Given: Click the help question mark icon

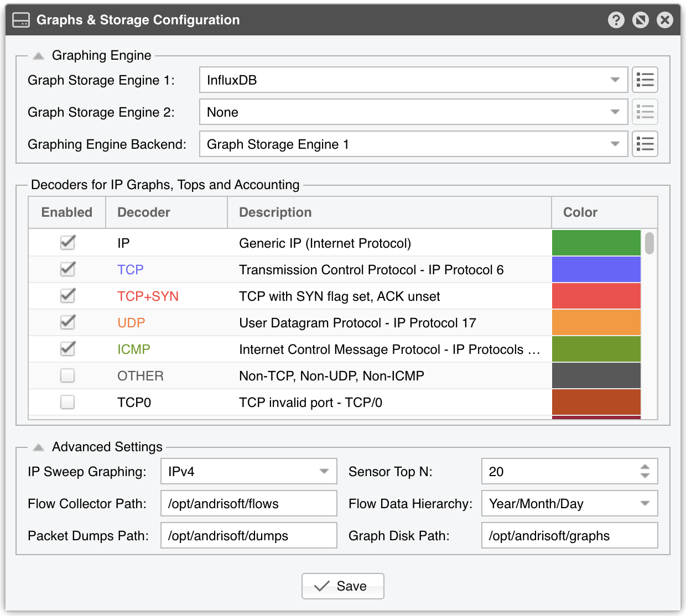Looking at the screenshot, I should (x=616, y=20).
